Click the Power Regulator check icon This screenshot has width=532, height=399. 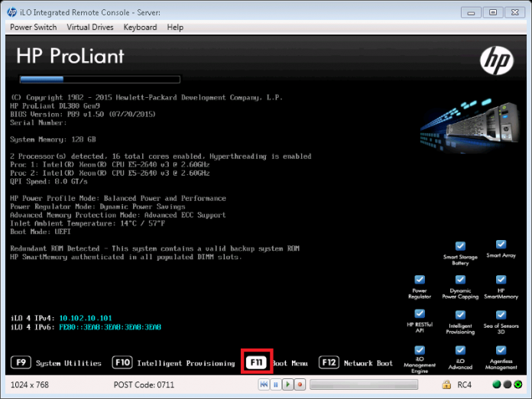pos(420,279)
